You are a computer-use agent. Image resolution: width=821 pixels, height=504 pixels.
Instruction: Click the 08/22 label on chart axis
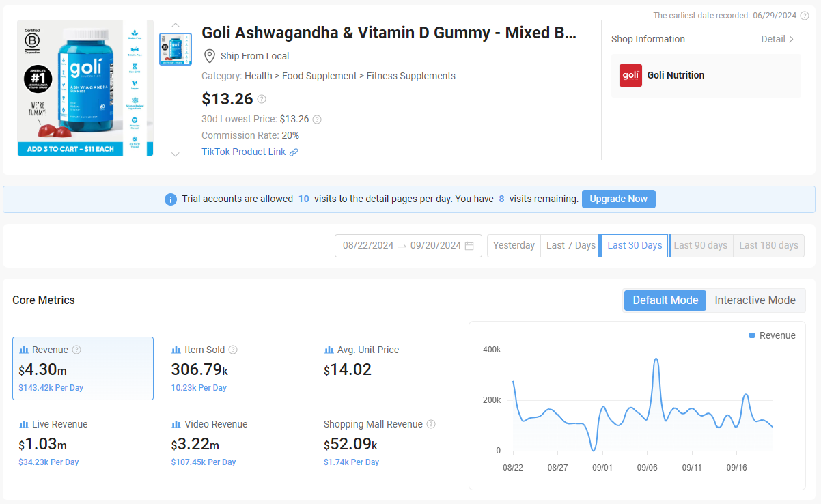pyautogui.click(x=513, y=468)
